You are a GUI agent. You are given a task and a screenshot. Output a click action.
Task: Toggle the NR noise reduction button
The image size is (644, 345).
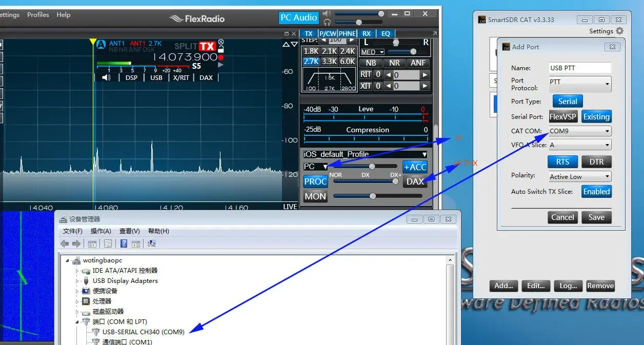(394, 63)
